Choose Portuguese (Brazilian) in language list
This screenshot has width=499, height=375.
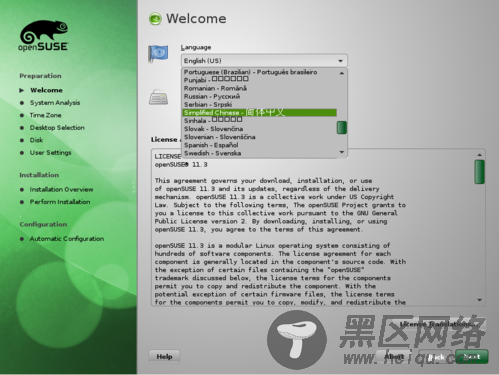259,72
